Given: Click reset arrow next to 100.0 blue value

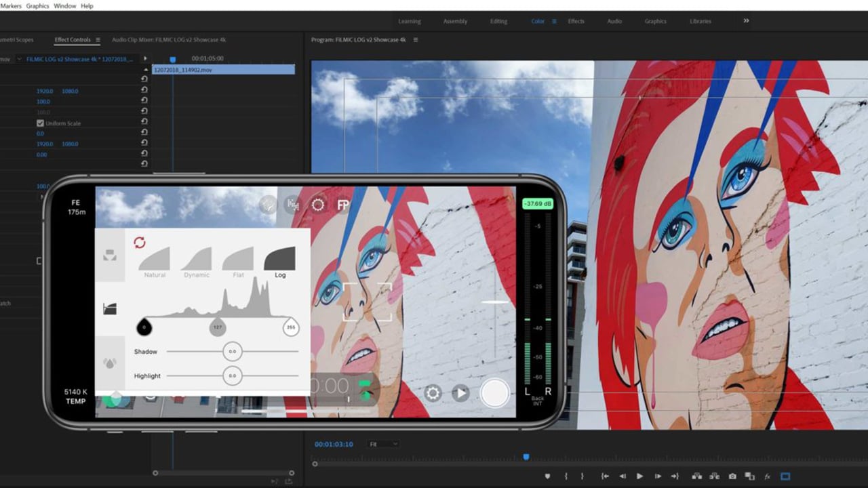Looking at the screenshot, I should pyautogui.click(x=144, y=101).
